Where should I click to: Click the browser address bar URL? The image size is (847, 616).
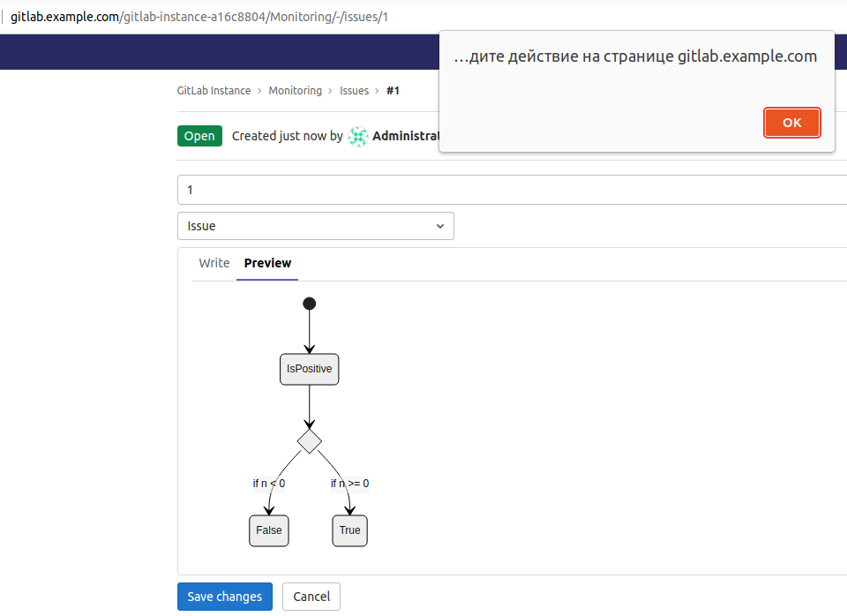[199, 17]
